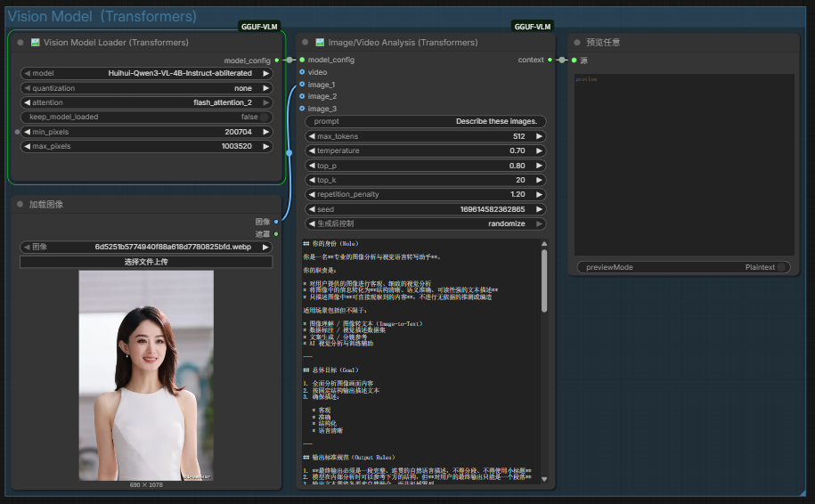Open the quantization dropdown

147,88
